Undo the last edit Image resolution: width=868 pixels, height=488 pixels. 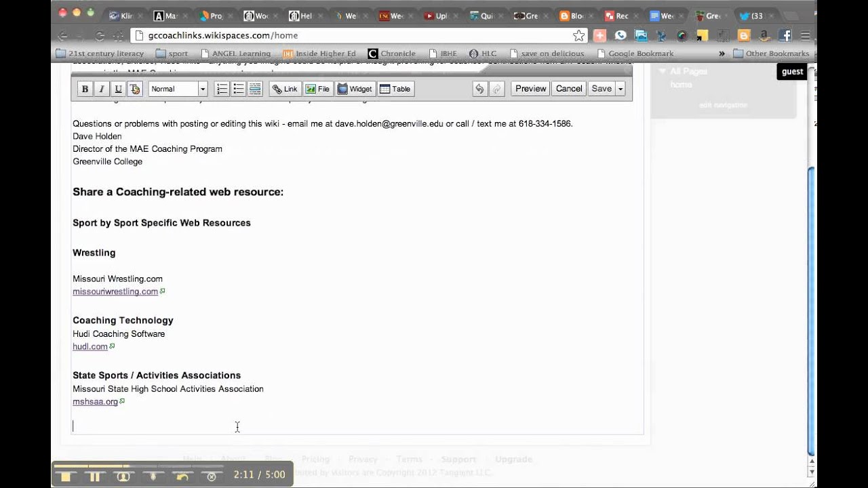tap(479, 89)
